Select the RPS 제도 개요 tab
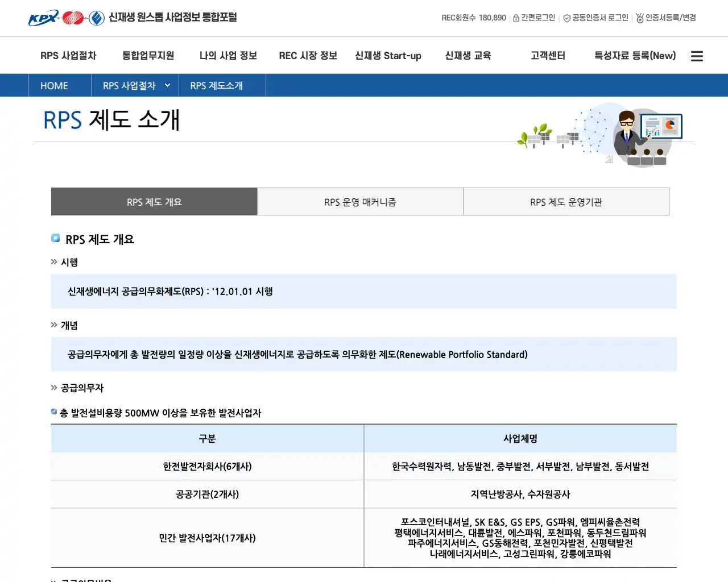 point(154,202)
